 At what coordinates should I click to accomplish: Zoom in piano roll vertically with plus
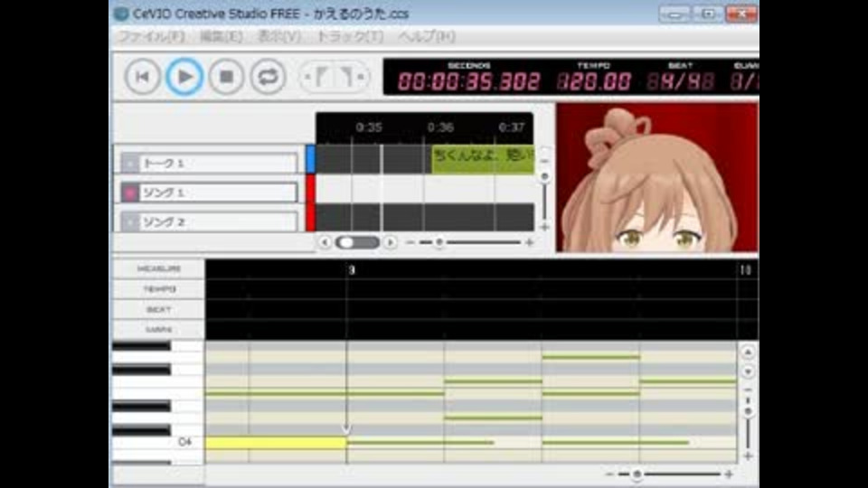click(748, 456)
